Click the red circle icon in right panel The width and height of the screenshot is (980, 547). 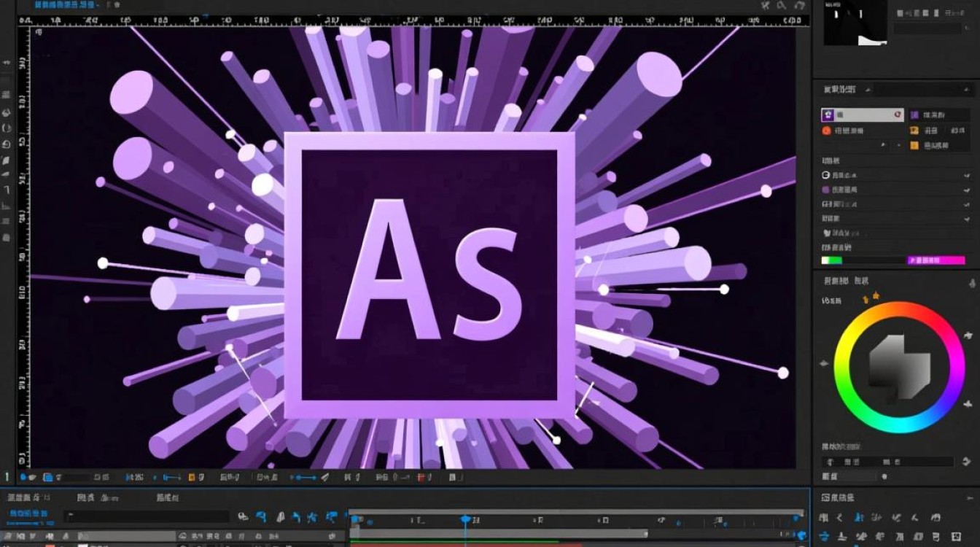pos(826,131)
